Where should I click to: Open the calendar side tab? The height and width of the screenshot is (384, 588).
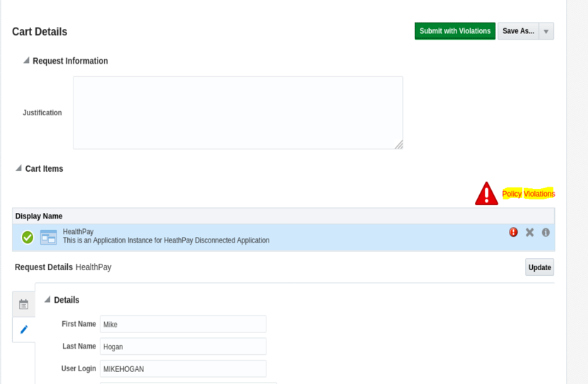(x=23, y=304)
